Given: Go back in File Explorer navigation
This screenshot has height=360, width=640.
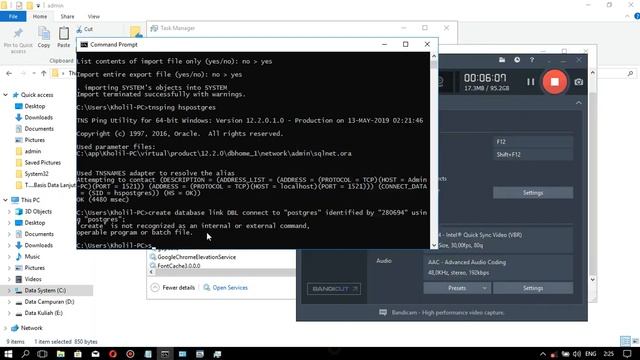Looking at the screenshot, I should click(9, 73).
